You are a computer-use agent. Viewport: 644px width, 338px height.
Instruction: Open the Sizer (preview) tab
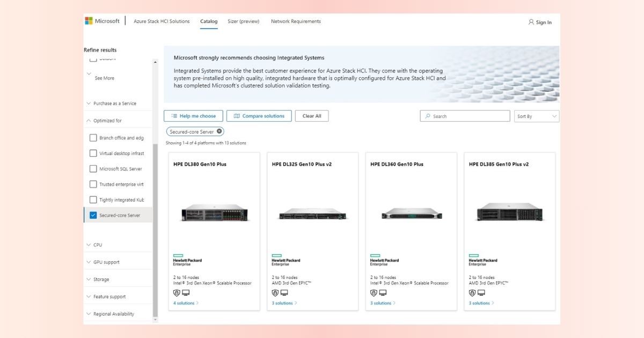point(244,21)
